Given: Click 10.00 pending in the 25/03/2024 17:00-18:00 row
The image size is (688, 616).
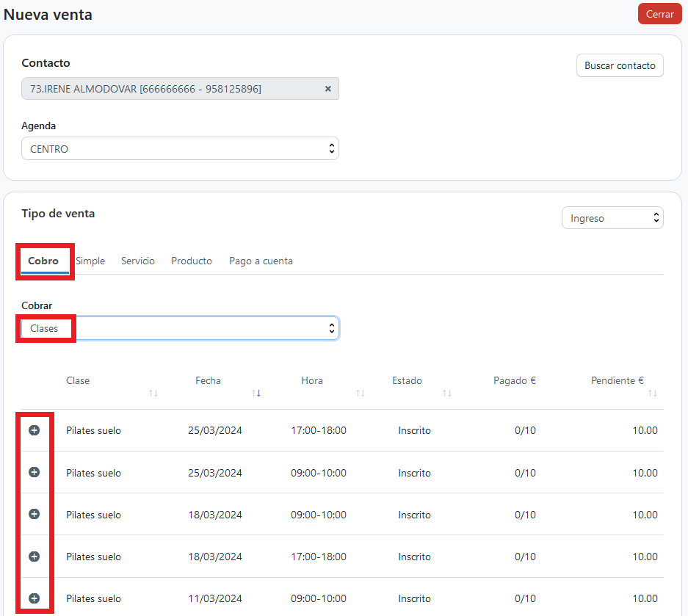Looking at the screenshot, I should [x=645, y=430].
